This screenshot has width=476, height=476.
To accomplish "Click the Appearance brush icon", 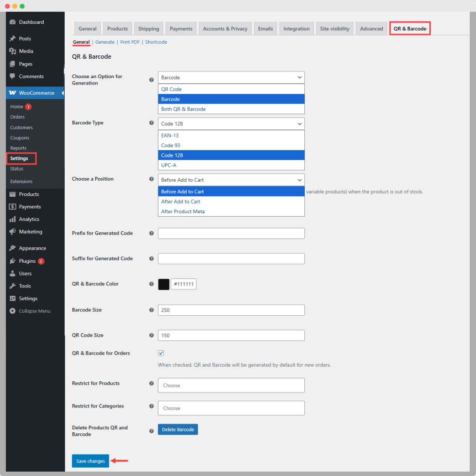I will 13,248.
